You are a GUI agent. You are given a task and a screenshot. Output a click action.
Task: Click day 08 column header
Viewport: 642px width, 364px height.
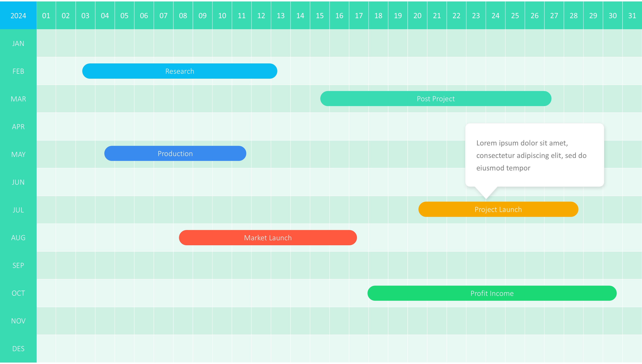click(x=183, y=16)
